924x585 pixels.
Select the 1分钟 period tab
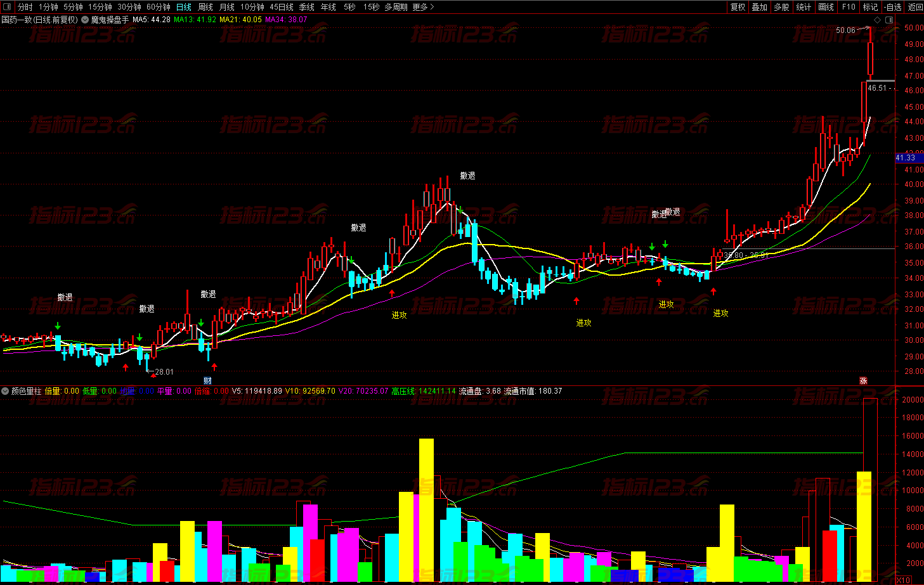coord(48,7)
